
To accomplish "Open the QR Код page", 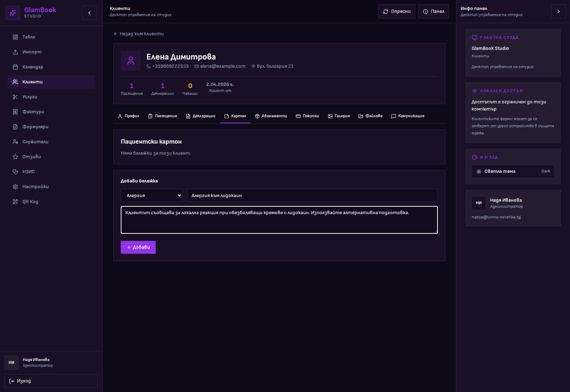I will [x=30, y=202].
